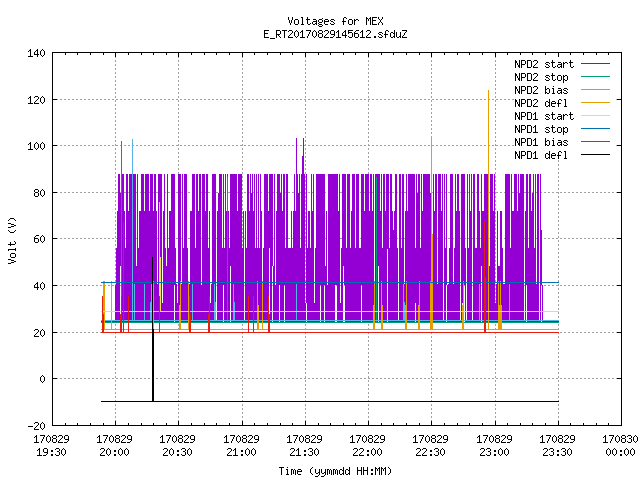The image size is (640, 480).
Task: Click the 'NPD2 defl' legend label
Action: (x=541, y=103)
